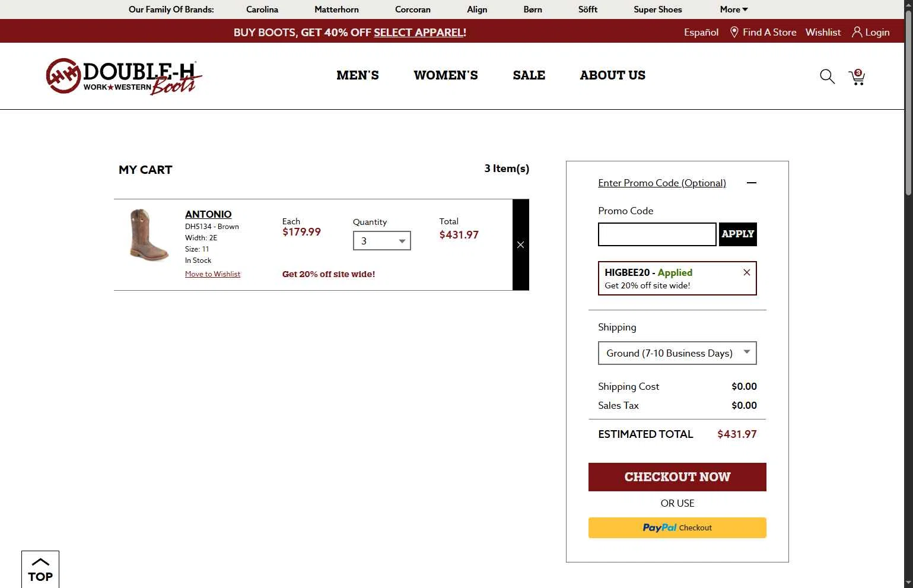Go to the Børn brand site

533,9
